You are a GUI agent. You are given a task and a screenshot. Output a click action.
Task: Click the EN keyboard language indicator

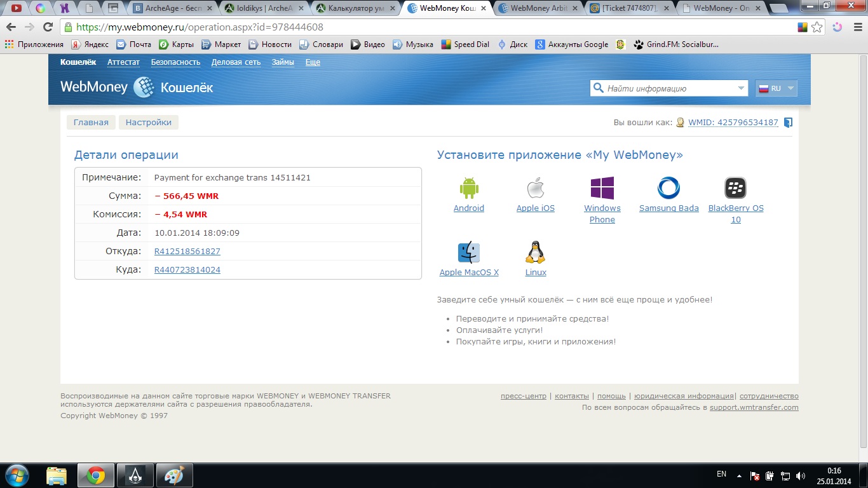pyautogui.click(x=721, y=475)
